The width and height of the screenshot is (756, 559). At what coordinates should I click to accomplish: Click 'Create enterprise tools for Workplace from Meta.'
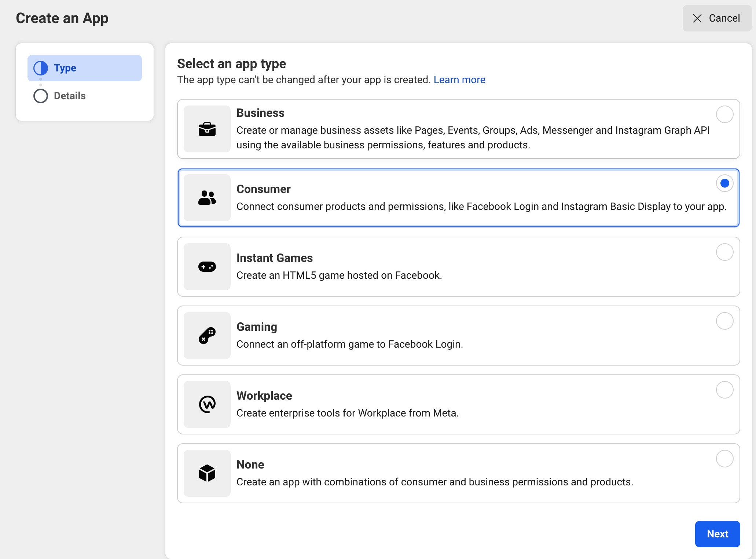click(x=348, y=413)
